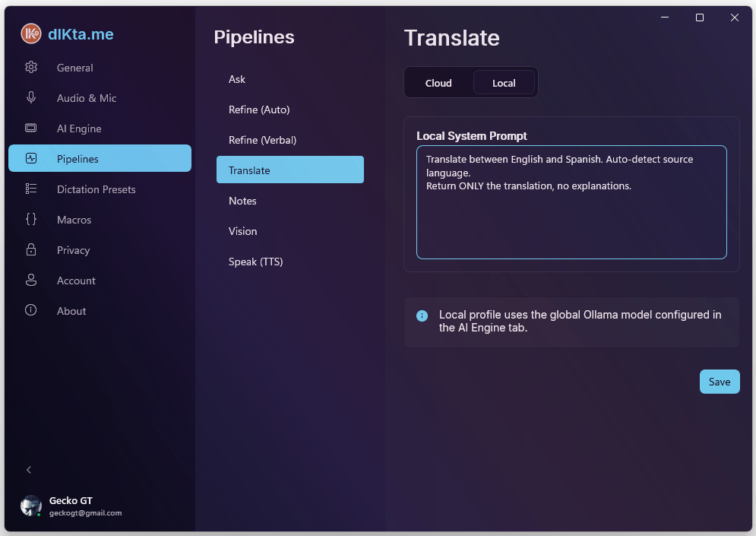Open the dIKta.me logo icon
Screen dimensions: 756x536
[31, 33]
